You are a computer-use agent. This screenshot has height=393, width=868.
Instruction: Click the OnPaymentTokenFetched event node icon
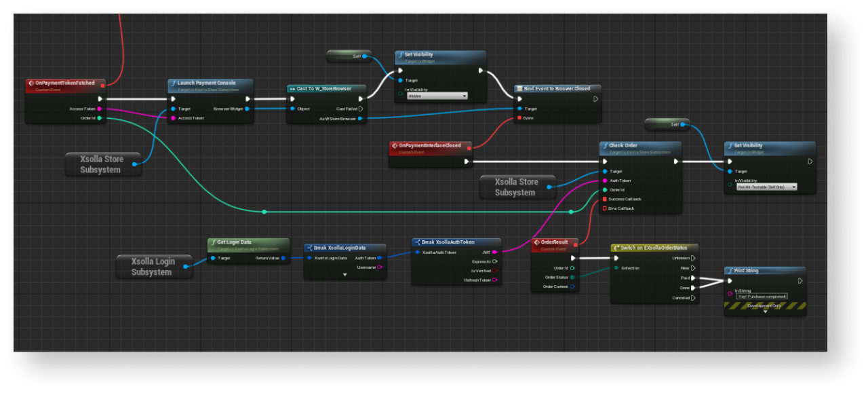[x=31, y=83]
